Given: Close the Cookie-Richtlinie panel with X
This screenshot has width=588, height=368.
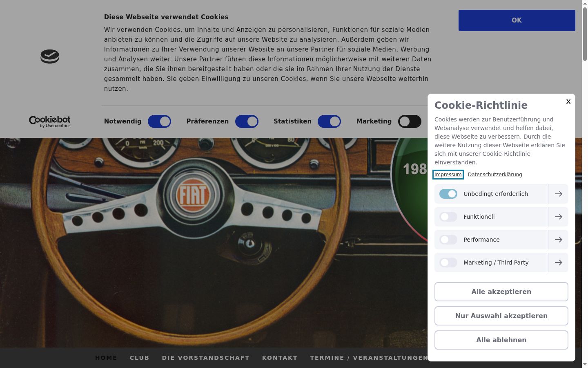Looking at the screenshot, I should point(568,102).
